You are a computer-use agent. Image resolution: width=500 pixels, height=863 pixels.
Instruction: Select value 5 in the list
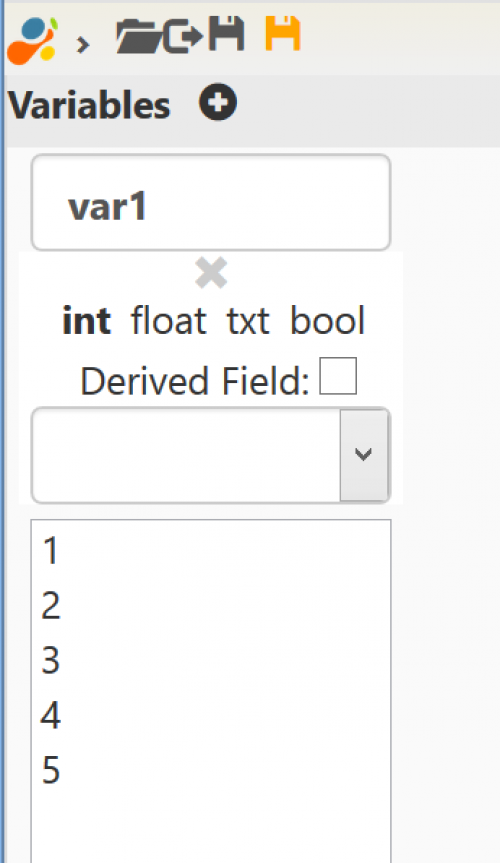pyautogui.click(x=211, y=769)
